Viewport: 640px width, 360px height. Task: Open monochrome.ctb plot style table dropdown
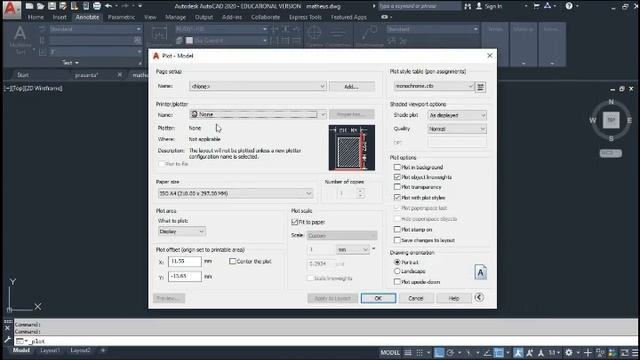pyautogui.click(x=434, y=86)
